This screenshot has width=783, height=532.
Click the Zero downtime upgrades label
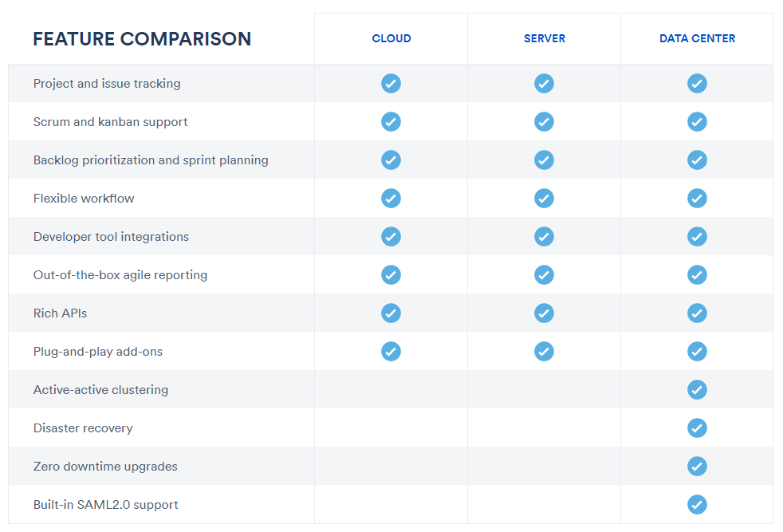click(105, 467)
